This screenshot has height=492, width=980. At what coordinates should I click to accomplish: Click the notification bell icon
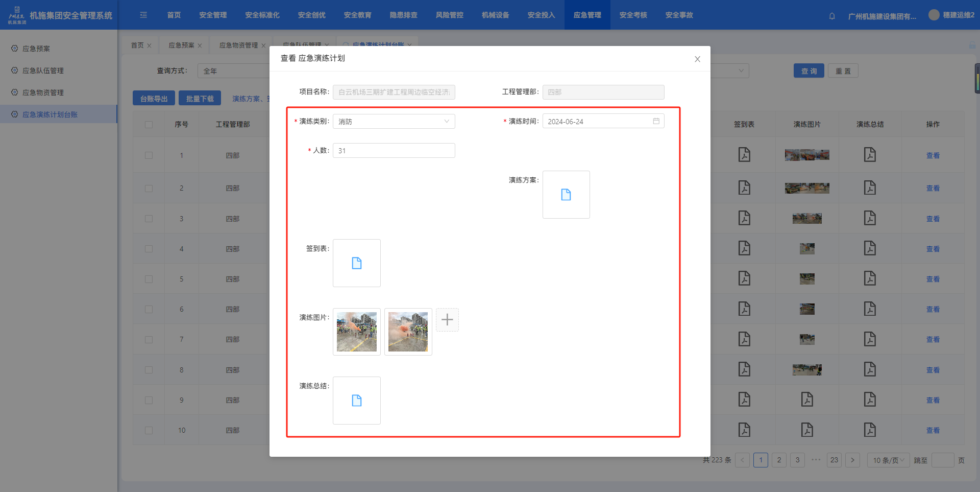click(832, 16)
